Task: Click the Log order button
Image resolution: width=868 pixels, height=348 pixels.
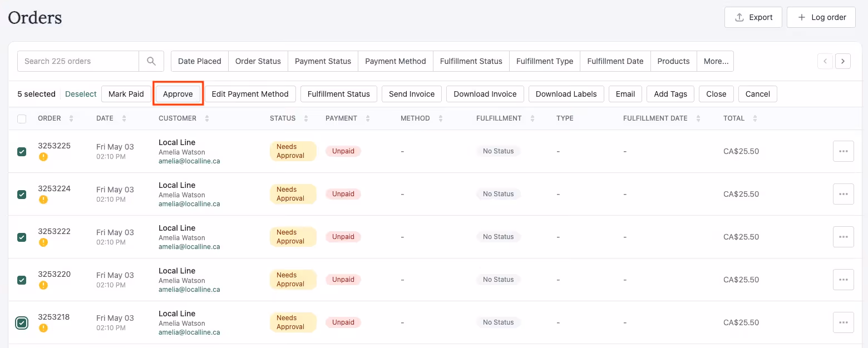Action: [x=821, y=17]
